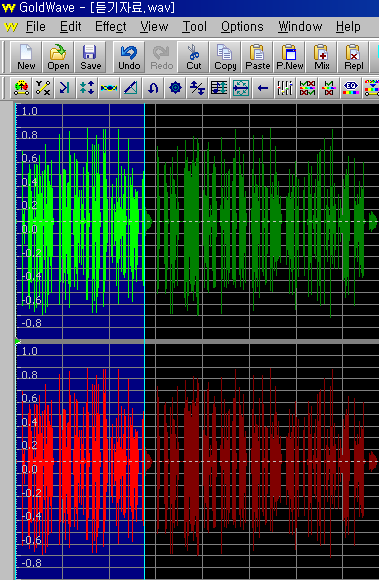Open Compressor/Expander effect (vertical arrows icon)
The height and width of the screenshot is (580, 379).
(x=87, y=88)
